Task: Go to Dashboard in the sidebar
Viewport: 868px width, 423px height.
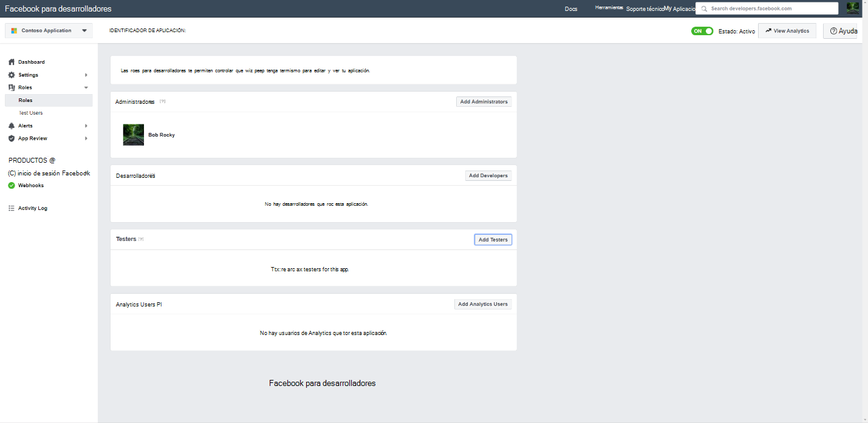Action: coord(31,62)
